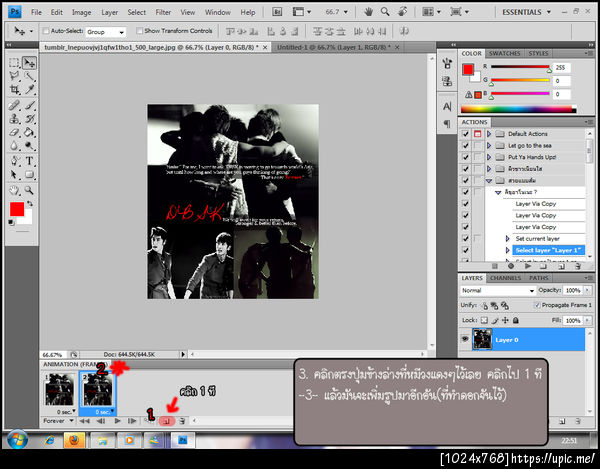600x469 pixels.
Task: Select the Rectangular Marquee tool
Action: pos(14,63)
